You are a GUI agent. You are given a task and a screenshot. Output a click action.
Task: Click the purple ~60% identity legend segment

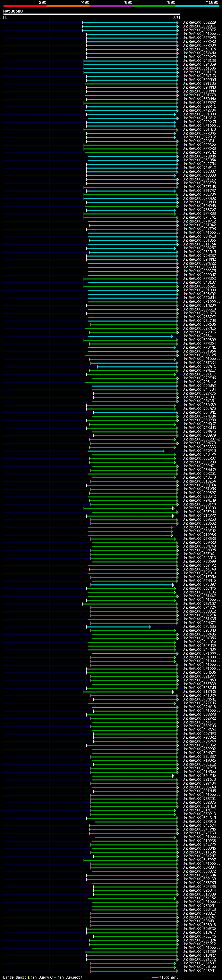coord(111,6)
